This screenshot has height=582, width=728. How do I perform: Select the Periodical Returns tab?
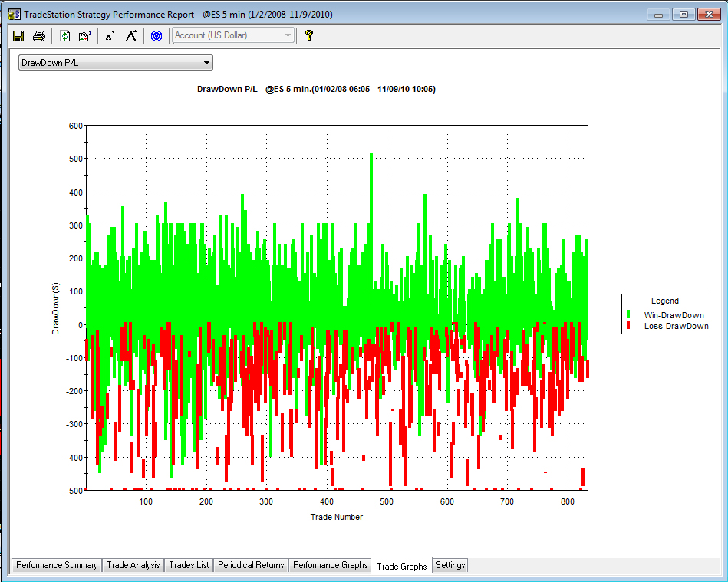(251, 565)
